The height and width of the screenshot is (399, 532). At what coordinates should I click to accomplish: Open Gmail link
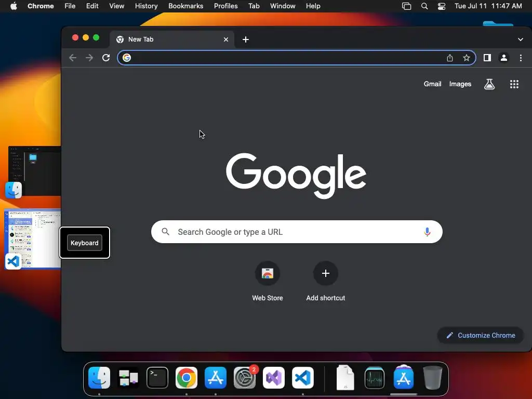(x=432, y=84)
